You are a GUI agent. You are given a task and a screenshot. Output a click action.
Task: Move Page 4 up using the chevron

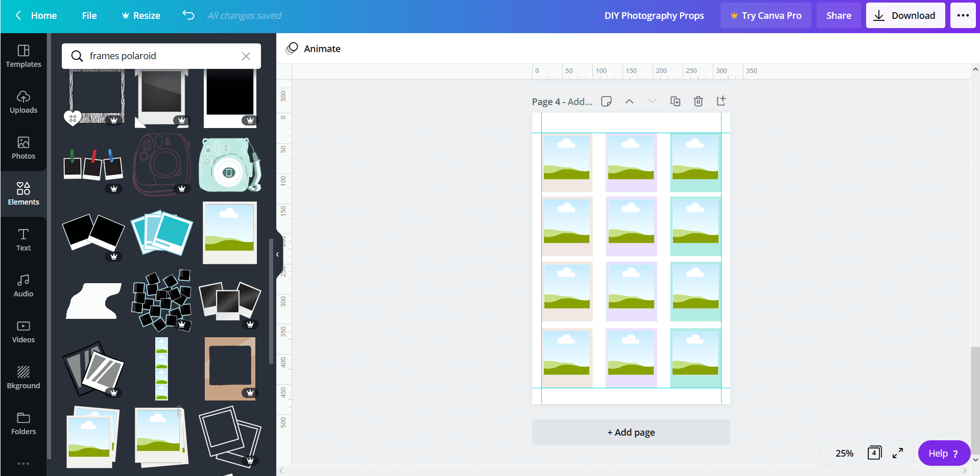point(629,101)
